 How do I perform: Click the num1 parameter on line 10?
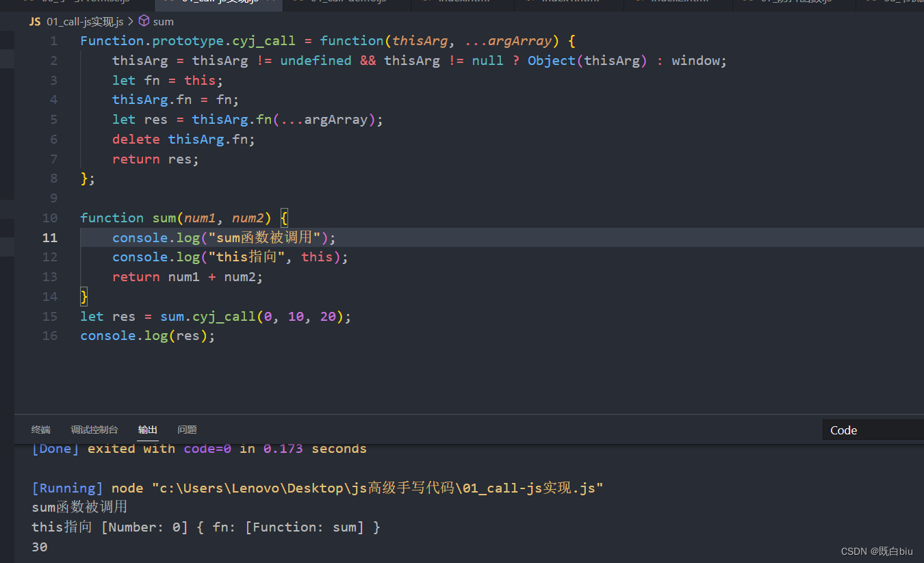point(200,218)
